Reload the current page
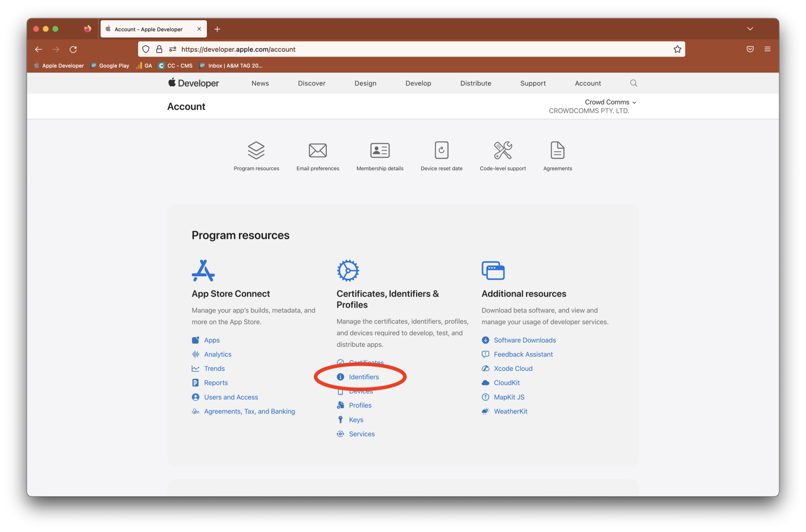806x532 pixels. [73, 49]
